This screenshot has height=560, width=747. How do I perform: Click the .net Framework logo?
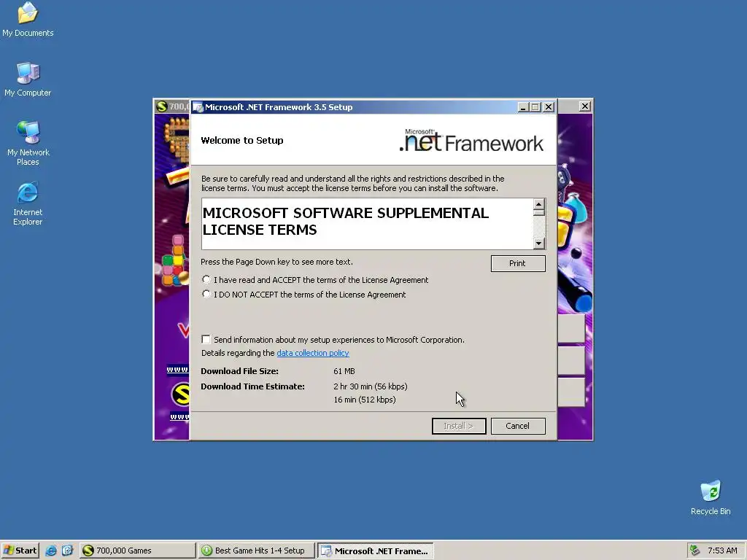tap(471, 141)
